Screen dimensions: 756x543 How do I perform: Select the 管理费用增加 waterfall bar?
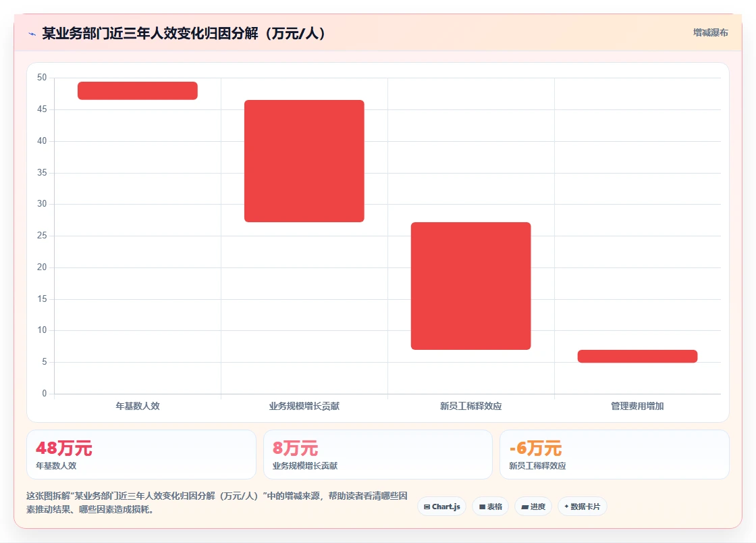pos(637,357)
